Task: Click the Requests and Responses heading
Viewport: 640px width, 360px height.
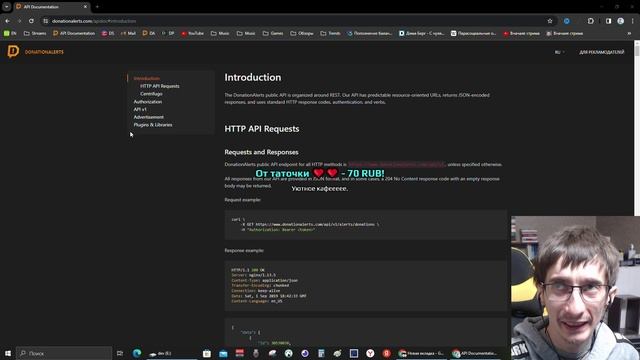Action: tap(261, 152)
